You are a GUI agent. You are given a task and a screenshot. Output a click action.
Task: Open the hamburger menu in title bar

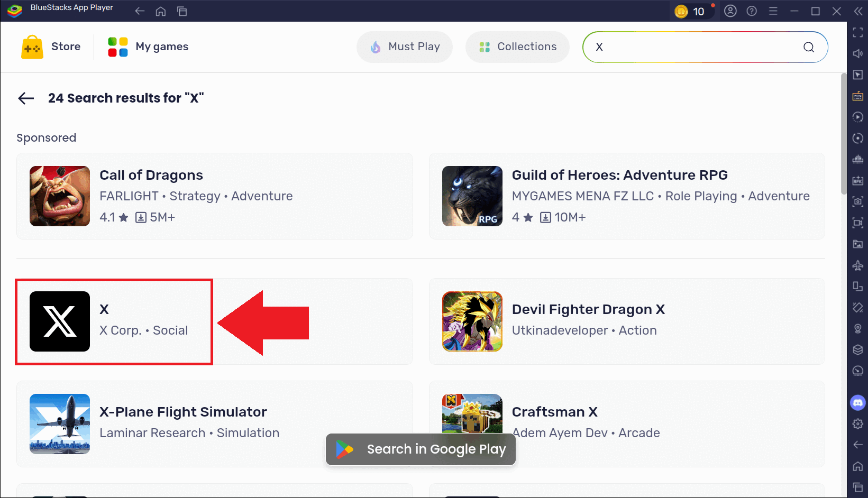pos(773,11)
